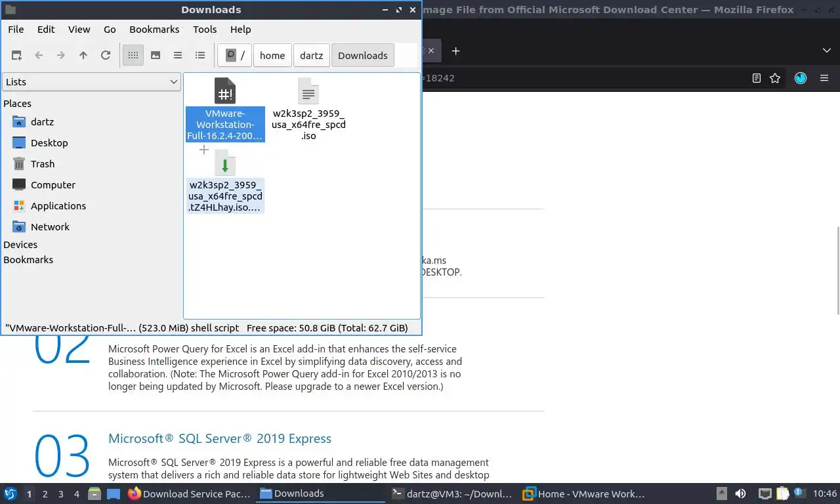Go back using the left arrow in file manager
This screenshot has height=504, width=840.
[39, 56]
